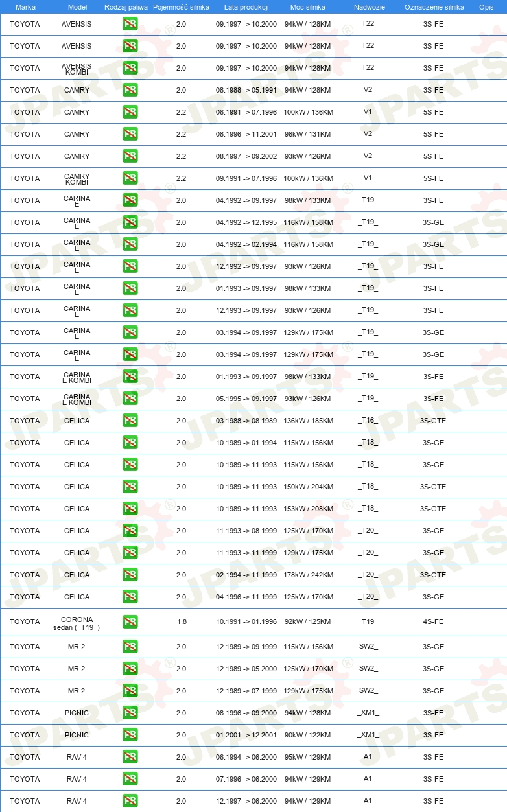This screenshot has height=812, width=507.
Task: Click the Opis column header
Action: [486, 7]
